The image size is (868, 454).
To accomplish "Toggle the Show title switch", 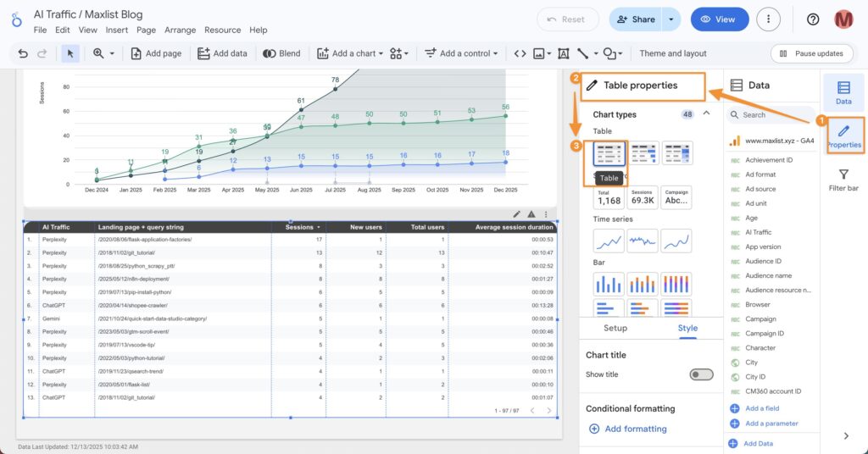I will coord(701,375).
